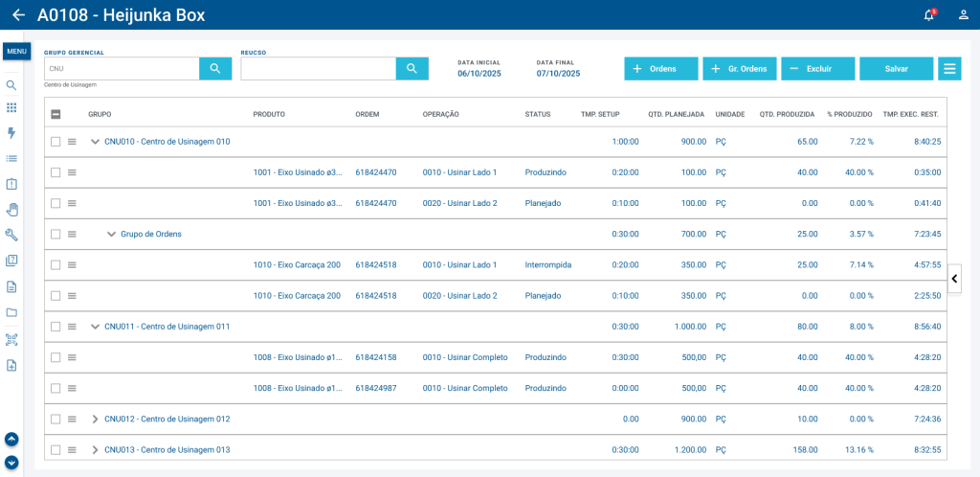The image size is (980, 477).
Task: Click the back arrow in header
Action: point(18,15)
